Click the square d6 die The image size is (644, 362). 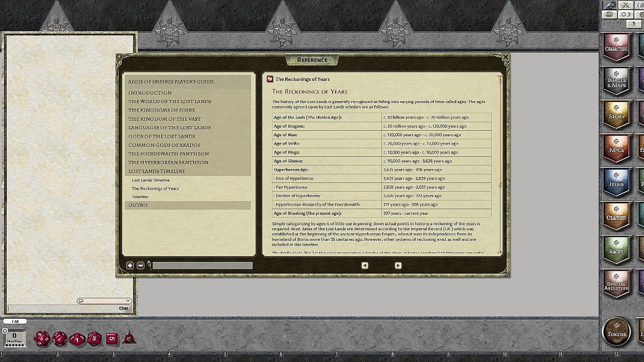(x=112, y=338)
